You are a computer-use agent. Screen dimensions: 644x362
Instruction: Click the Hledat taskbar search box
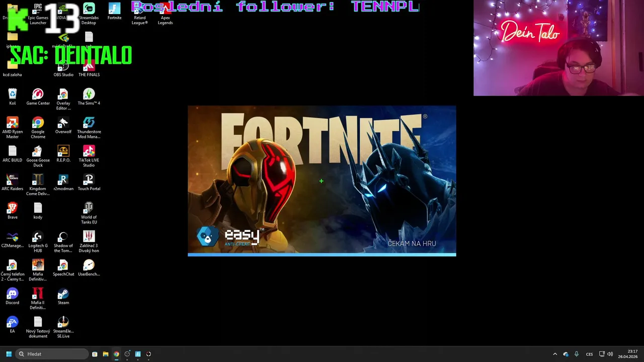click(x=52, y=354)
